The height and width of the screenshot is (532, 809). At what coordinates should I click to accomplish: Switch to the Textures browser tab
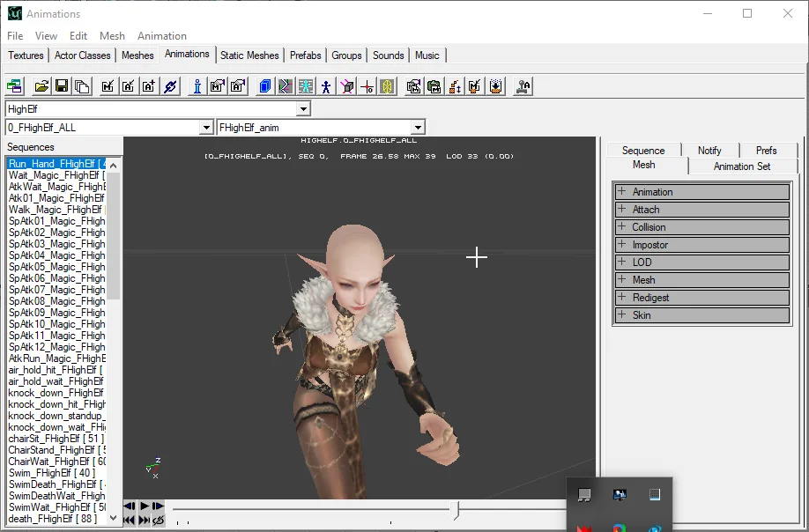click(x=26, y=55)
